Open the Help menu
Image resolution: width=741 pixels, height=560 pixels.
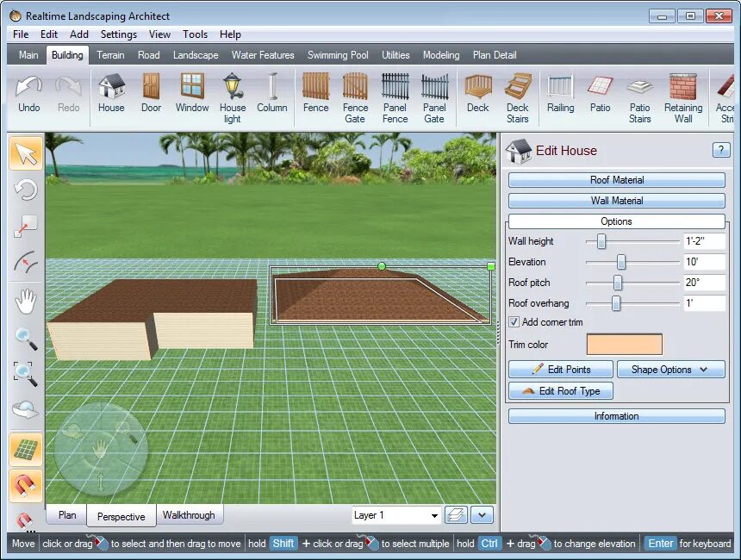[x=230, y=34]
